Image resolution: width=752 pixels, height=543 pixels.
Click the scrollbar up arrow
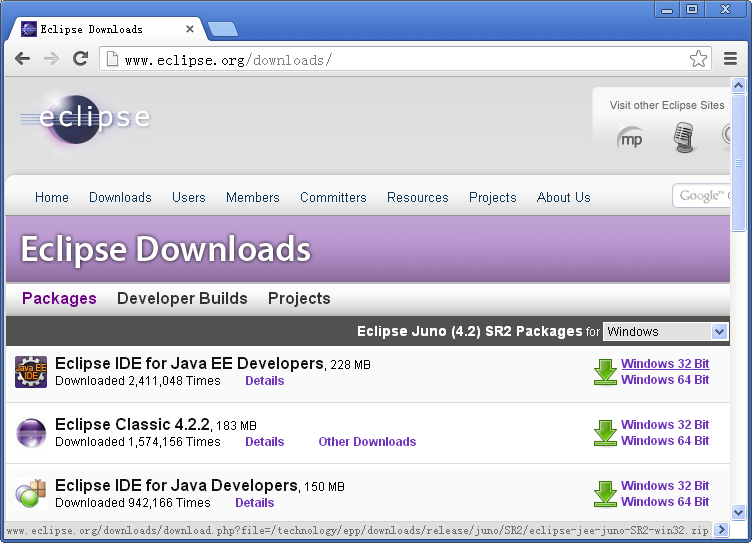point(739,86)
